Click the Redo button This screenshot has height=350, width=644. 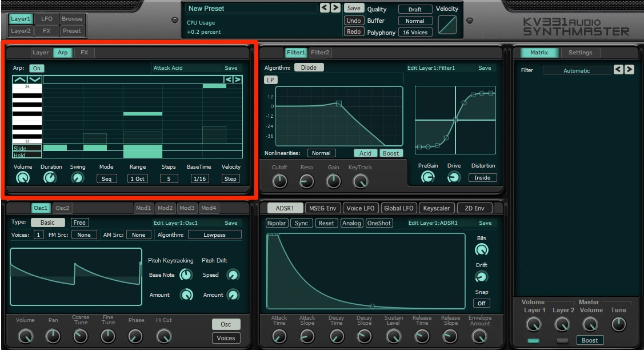coord(353,31)
